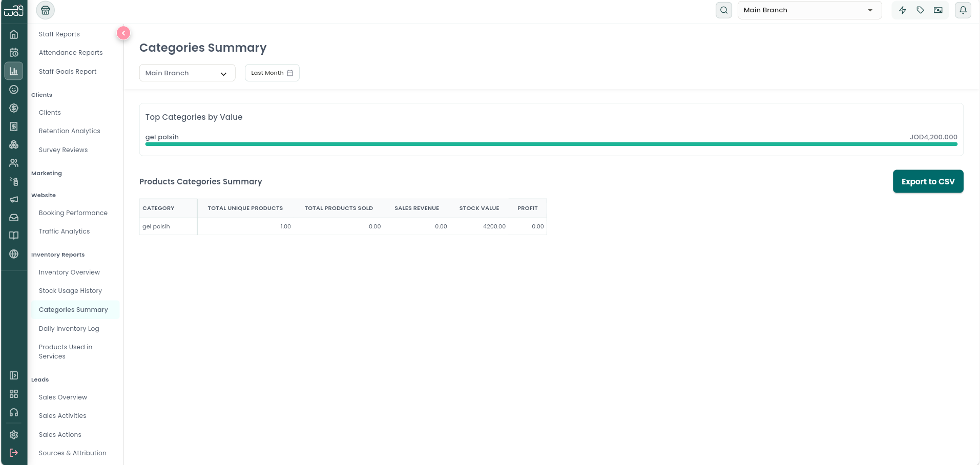Image resolution: width=980 pixels, height=465 pixels.
Task: Click the JOD4,200.000 amount label
Action: pos(933,137)
